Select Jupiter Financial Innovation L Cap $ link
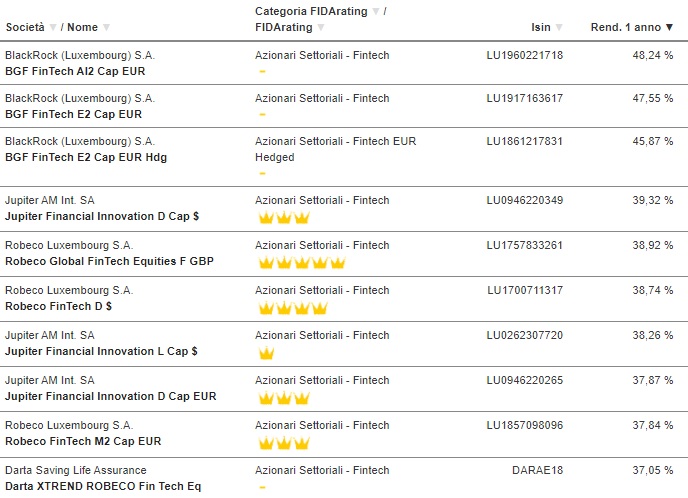Viewport: 688px width, 498px height. tap(101, 351)
